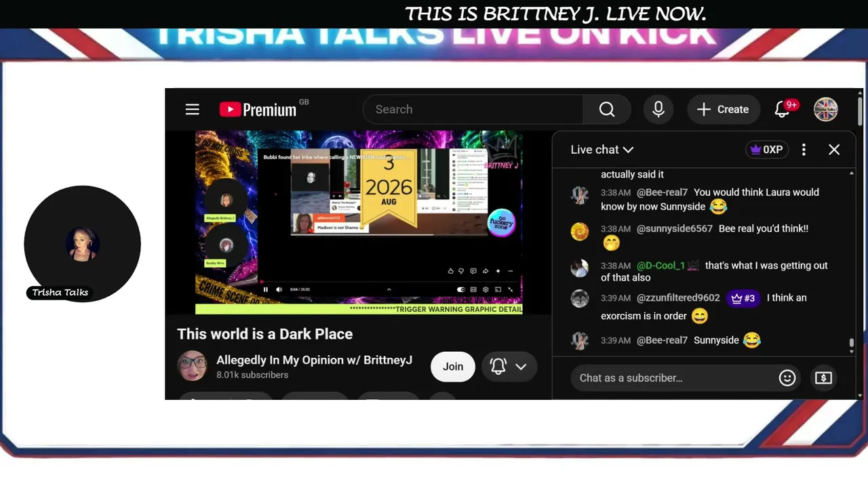Expand the chevron-up panel in player
868x488 pixels.
389,289
